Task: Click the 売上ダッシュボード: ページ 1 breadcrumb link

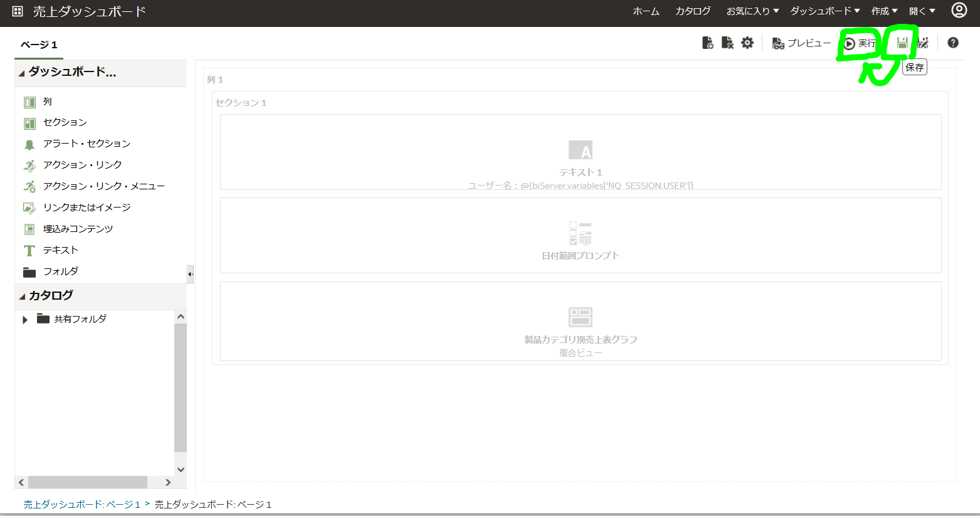Action: 82,505
